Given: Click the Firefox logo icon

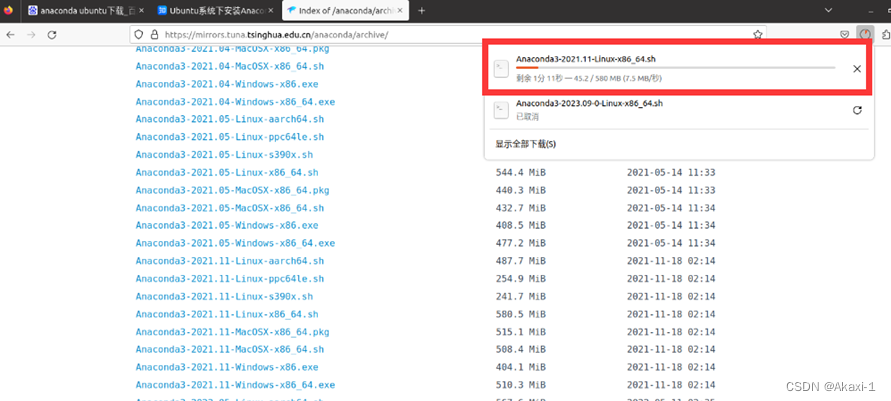Looking at the screenshot, I should coord(8,10).
